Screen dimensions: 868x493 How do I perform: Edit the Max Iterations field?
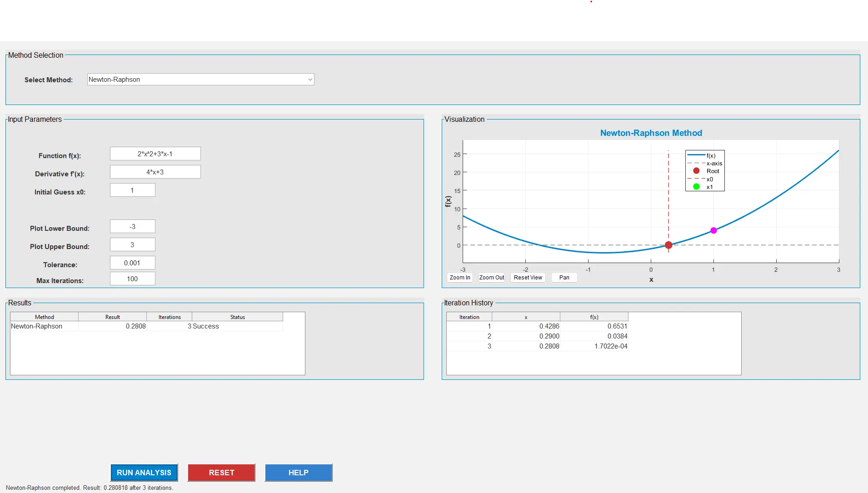click(132, 279)
